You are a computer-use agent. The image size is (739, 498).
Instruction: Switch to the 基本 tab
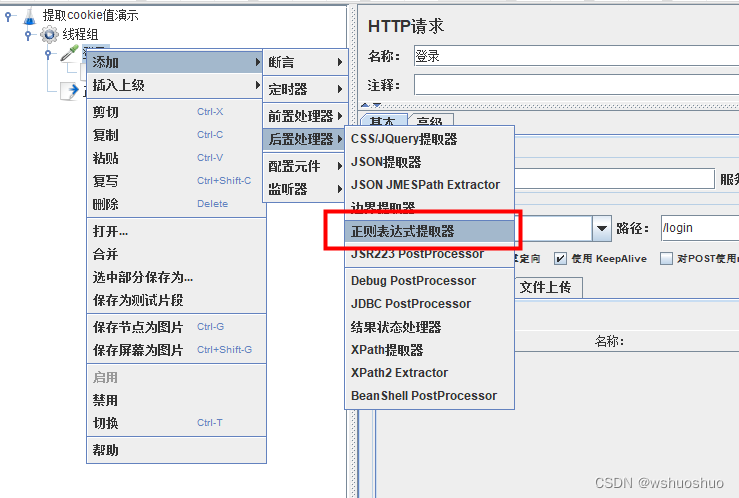point(382,120)
